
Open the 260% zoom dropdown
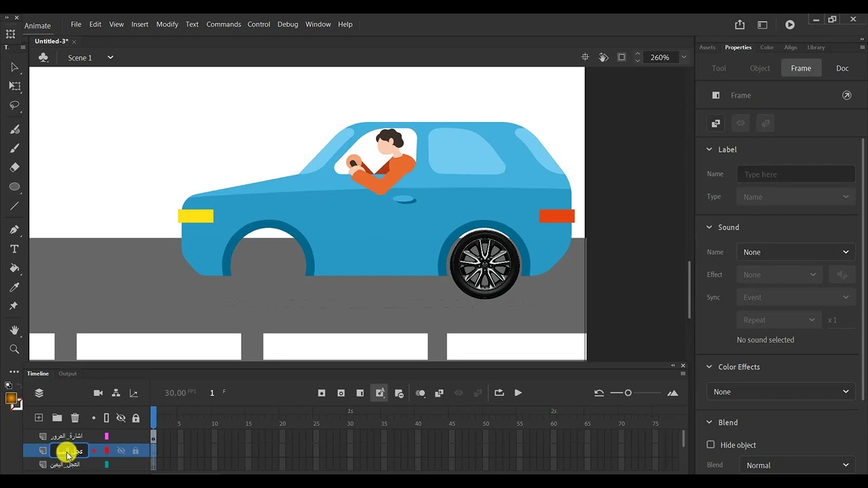point(684,58)
